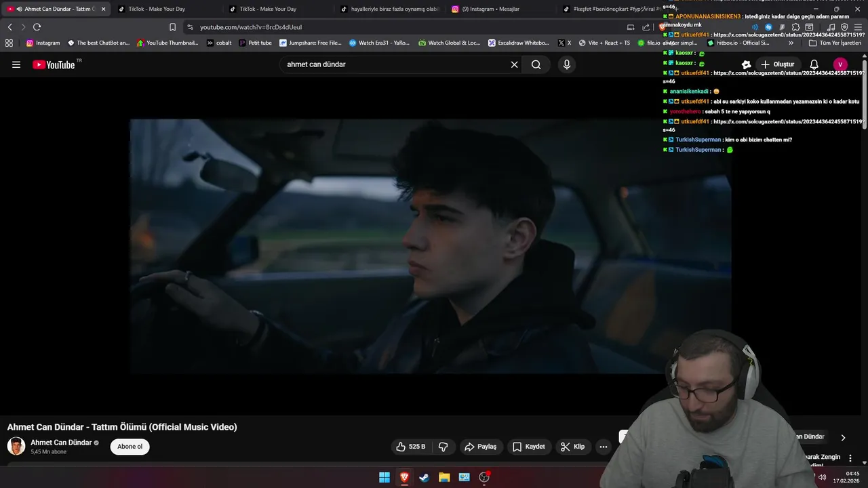This screenshot has width=868, height=488.
Task: Click the Ahmet Can Dündar channel avatar
Action: (16, 446)
